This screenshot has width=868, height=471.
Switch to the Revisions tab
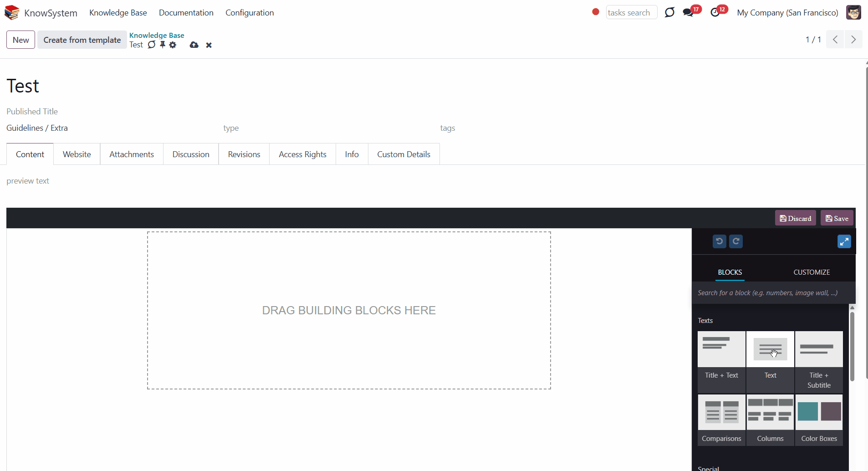[x=244, y=154]
